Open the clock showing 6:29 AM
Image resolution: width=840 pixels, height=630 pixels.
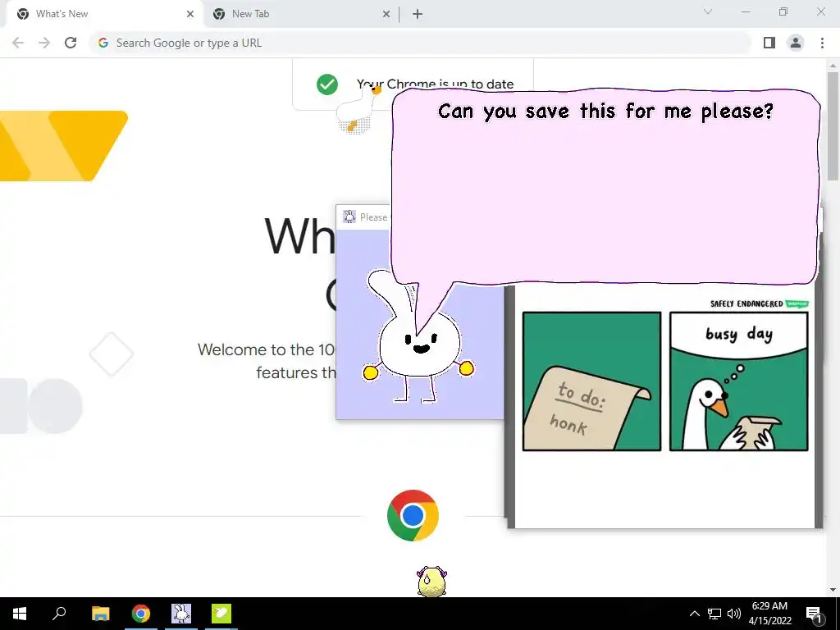[769, 614]
